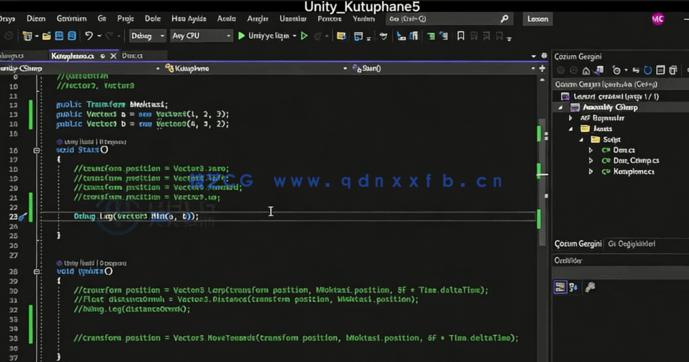This screenshot has width=689, height=362.
Task: Open the Proje menu
Action: pyautogui.click(x=126, y=19)
